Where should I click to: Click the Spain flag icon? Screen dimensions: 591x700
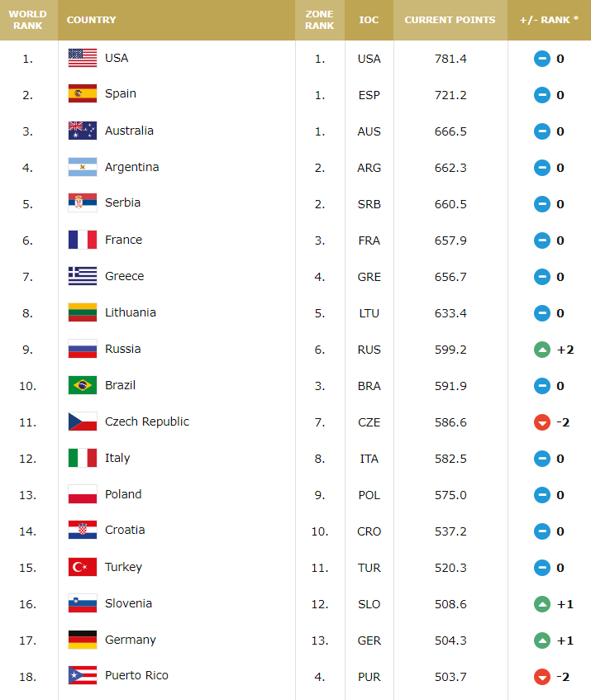[83, 94]
